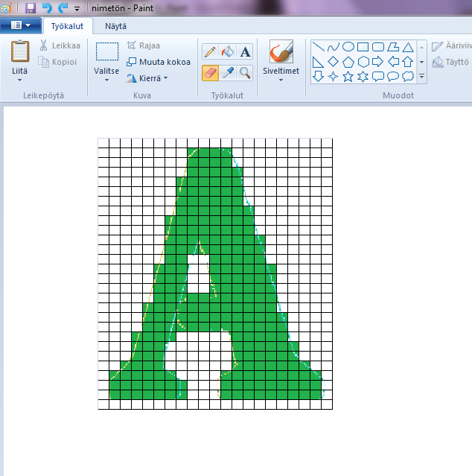472x476 pixels.
Task: Select the Magnifier tool
Action: (x=245, y=73)
